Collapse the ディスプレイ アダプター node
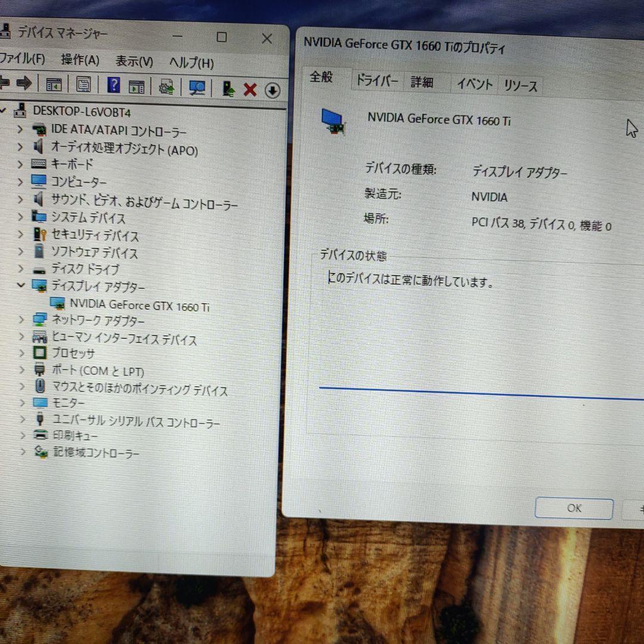This screenshot has height=644, width=644. point(21,284)
